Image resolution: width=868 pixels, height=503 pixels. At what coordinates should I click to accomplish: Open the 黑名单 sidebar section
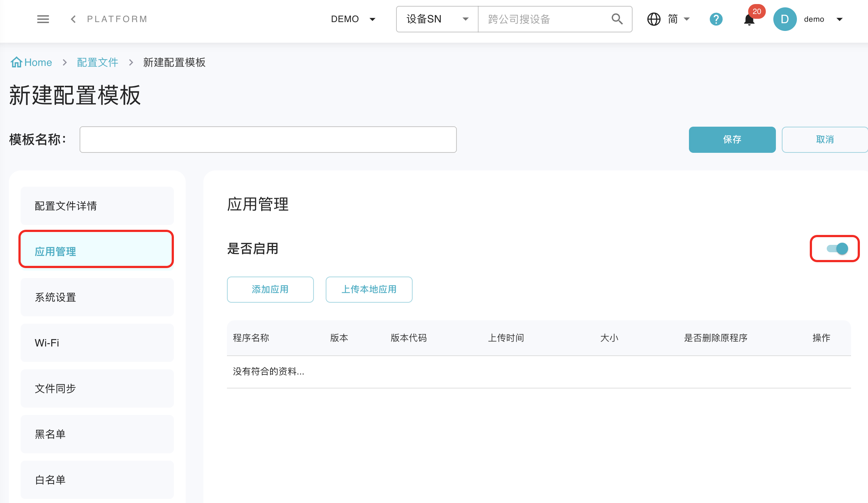(x=97, y=434)
